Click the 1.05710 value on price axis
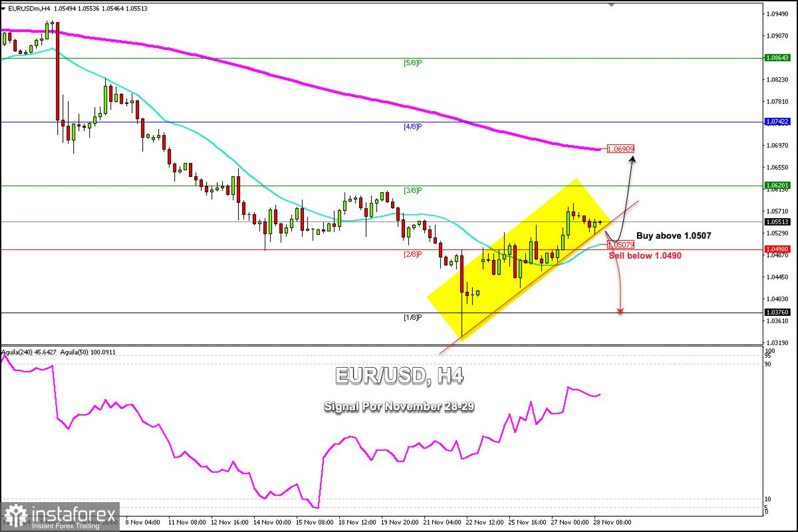Image resolution: width=798 pixels, height=532 pixels. click(x=777, y=211)
